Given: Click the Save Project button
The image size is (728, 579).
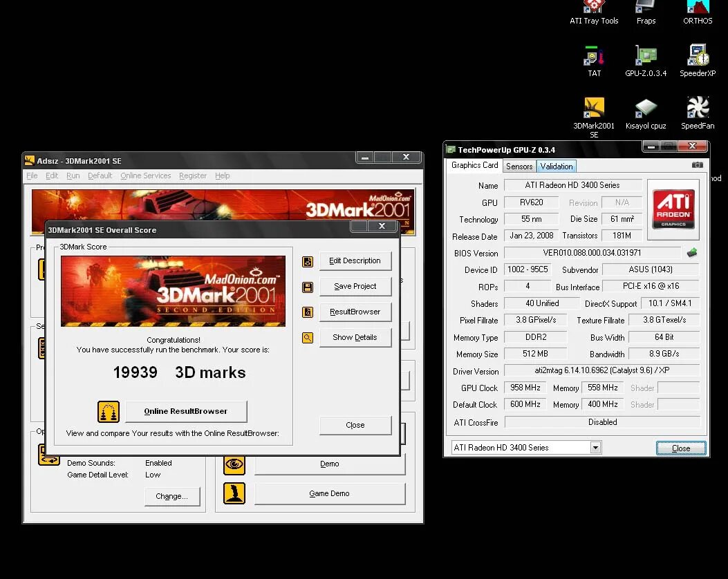Looking at the screenshot, I should 355,286.
